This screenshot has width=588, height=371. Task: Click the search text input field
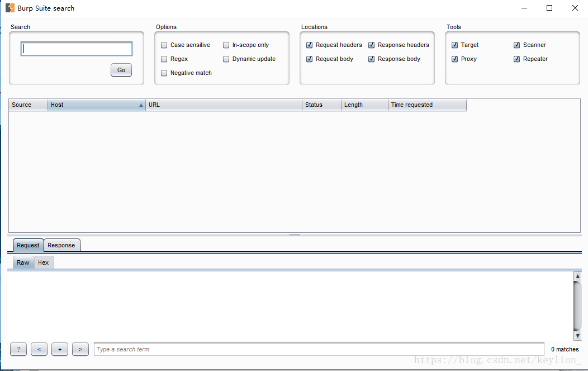77,49
